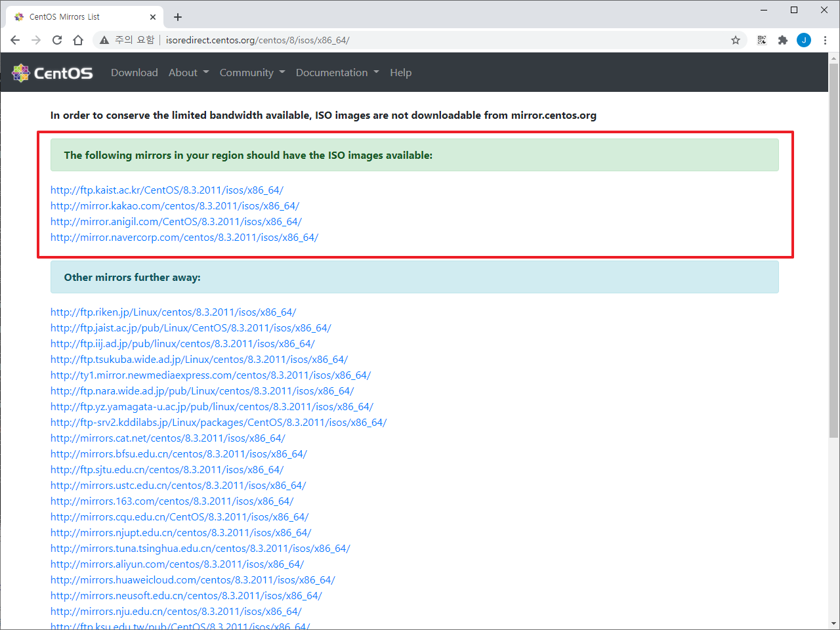The height and width of the screenshot is (630, 840).
Task: Open the ftp.jaist.ac.jp mirror link
Action: 191,328
